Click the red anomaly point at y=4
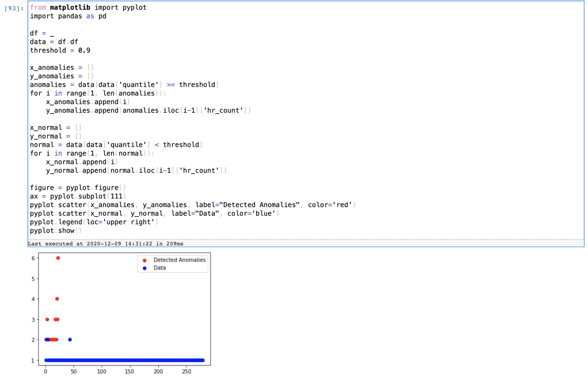 [57, 299]
